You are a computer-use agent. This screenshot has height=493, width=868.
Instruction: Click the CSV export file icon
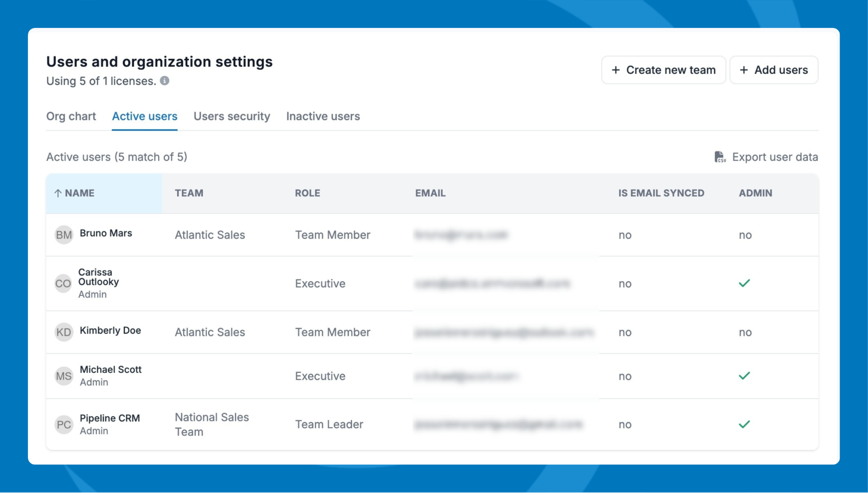click(x=720, y=157)
